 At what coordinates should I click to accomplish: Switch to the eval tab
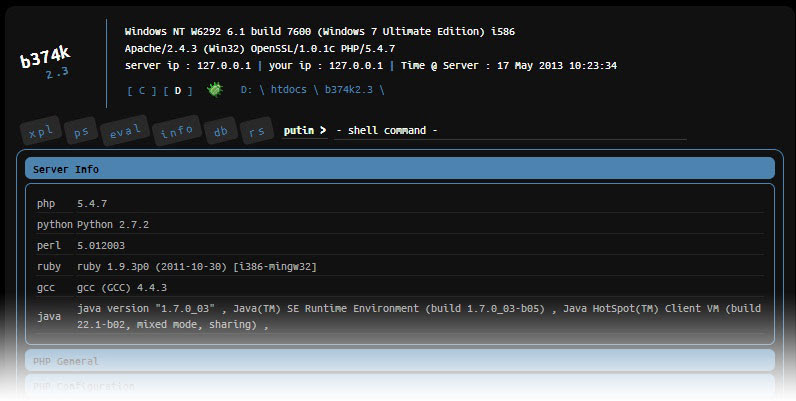tap(125, 131)
